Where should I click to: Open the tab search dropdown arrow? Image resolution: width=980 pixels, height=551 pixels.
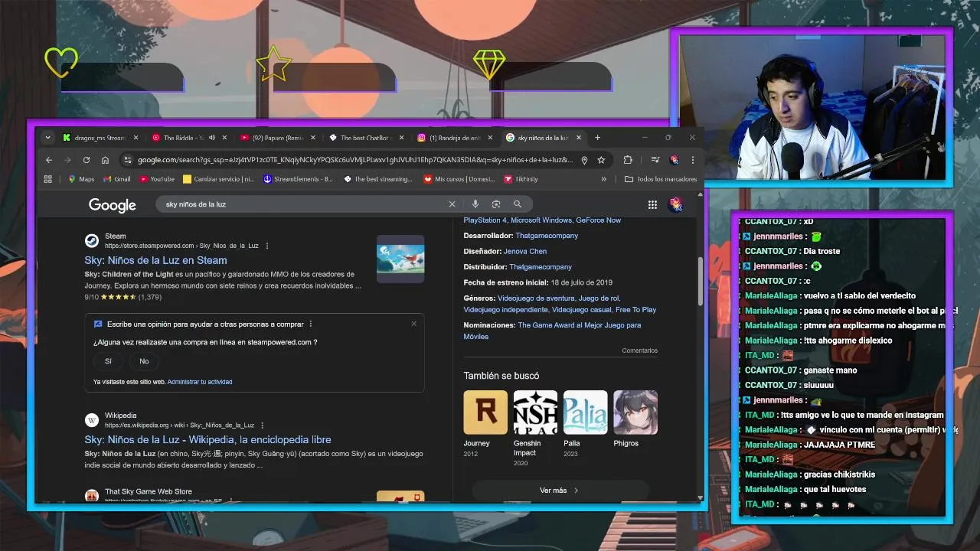[x=47, y=138]
